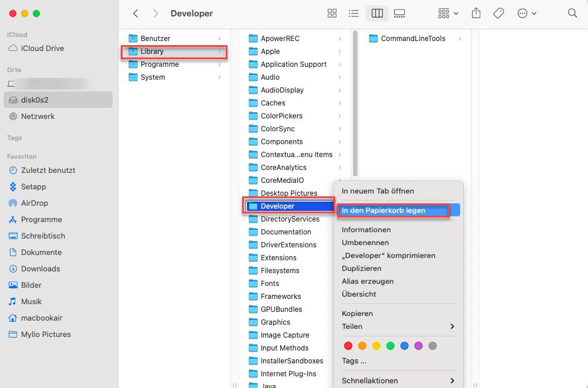The width and height of the screenshot is (588, 388).
Task: Switch to column view
Action: (x=377, y=13)
